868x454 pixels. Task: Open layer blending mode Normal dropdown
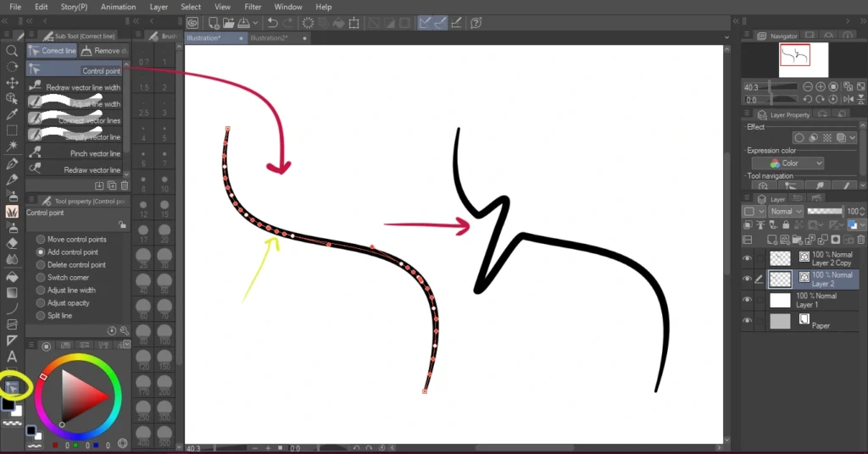786,211
